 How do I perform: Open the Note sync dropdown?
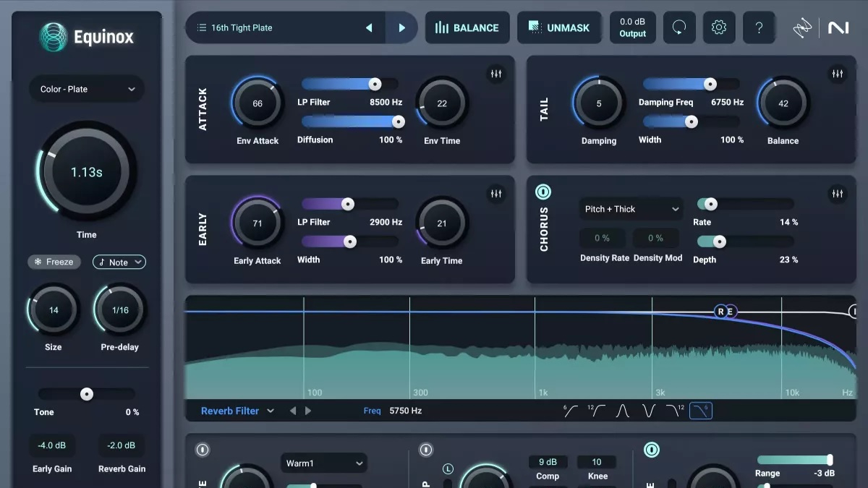point(119,262)
